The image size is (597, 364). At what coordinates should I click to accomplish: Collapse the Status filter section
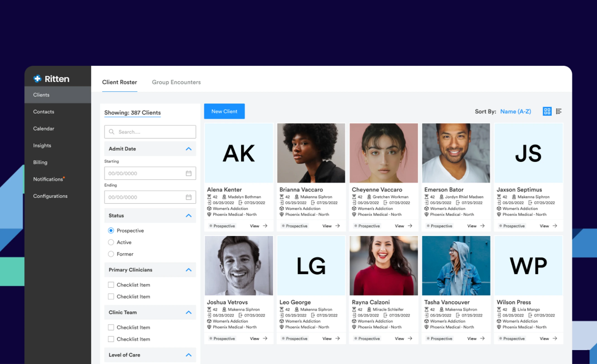point(189,216)
